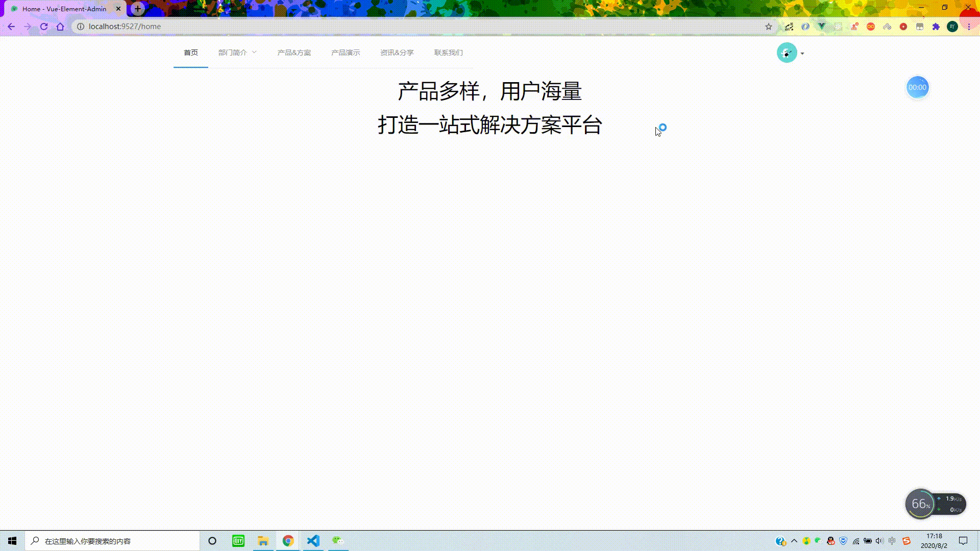Navigate to 资讯&分享
This screenshot has width=980, height=551.
tap(397, 53)
